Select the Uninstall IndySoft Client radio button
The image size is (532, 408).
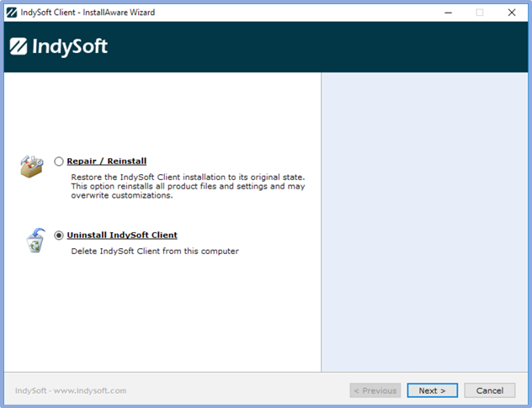(x=59, y=236)
